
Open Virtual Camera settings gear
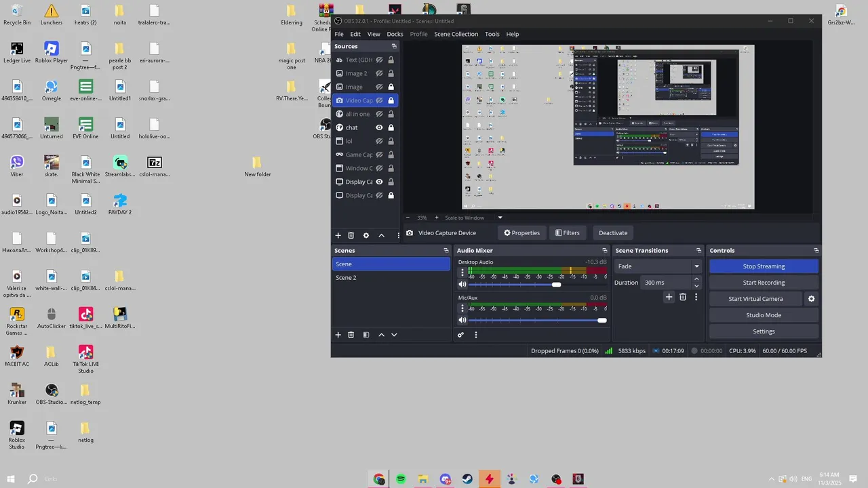(x=811, y=299)
